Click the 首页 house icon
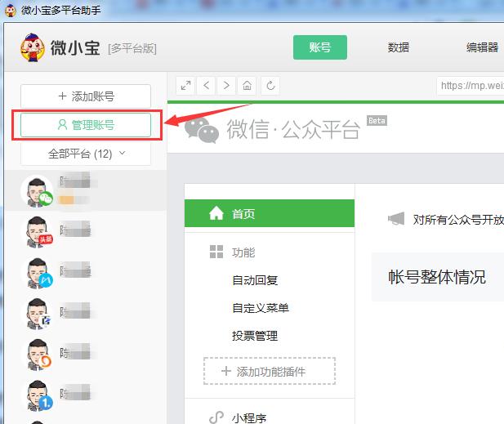This screenshot has height=424, width=504. click(x=216, y=213)
